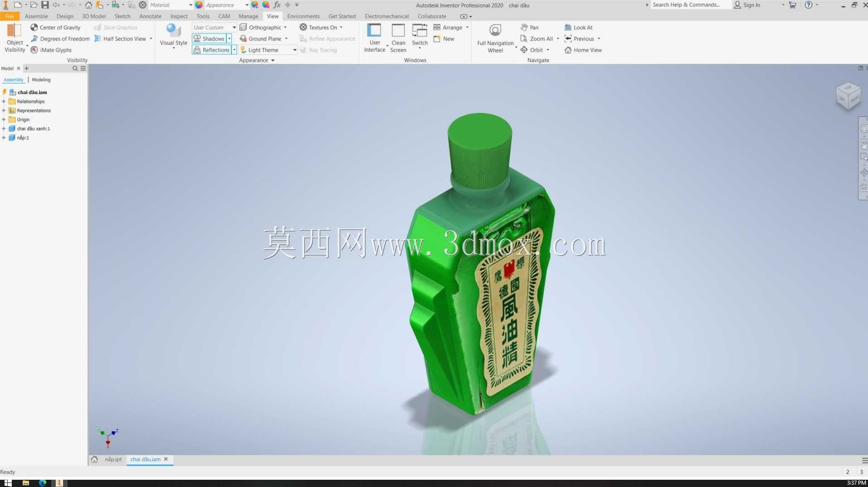The width and height of the screenshot is (868, 487).
Task: Expand Relationships folder node
Action: (4, 102)
